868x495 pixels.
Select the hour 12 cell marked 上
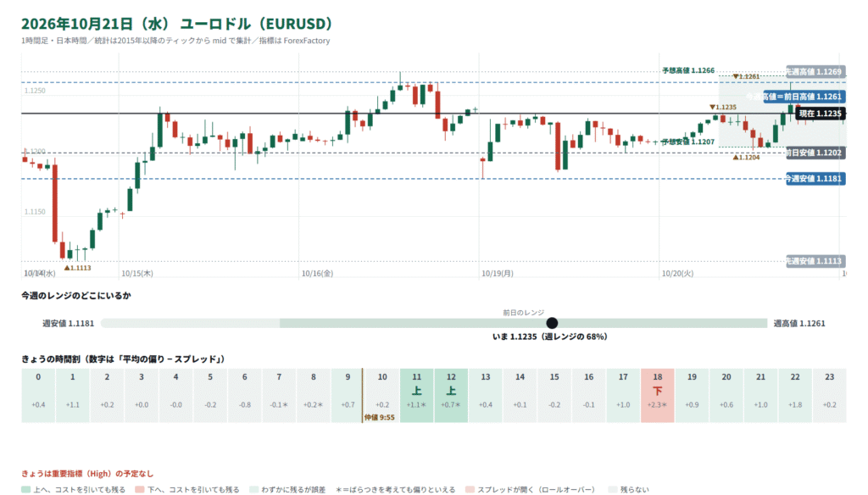(x=451, y=395)
